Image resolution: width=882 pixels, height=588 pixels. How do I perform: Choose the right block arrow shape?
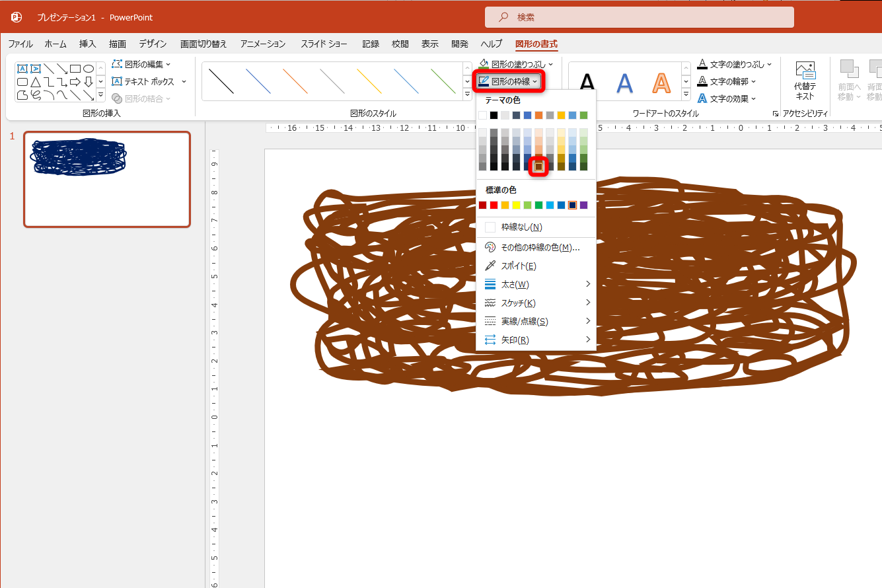[x=75, y=82]
